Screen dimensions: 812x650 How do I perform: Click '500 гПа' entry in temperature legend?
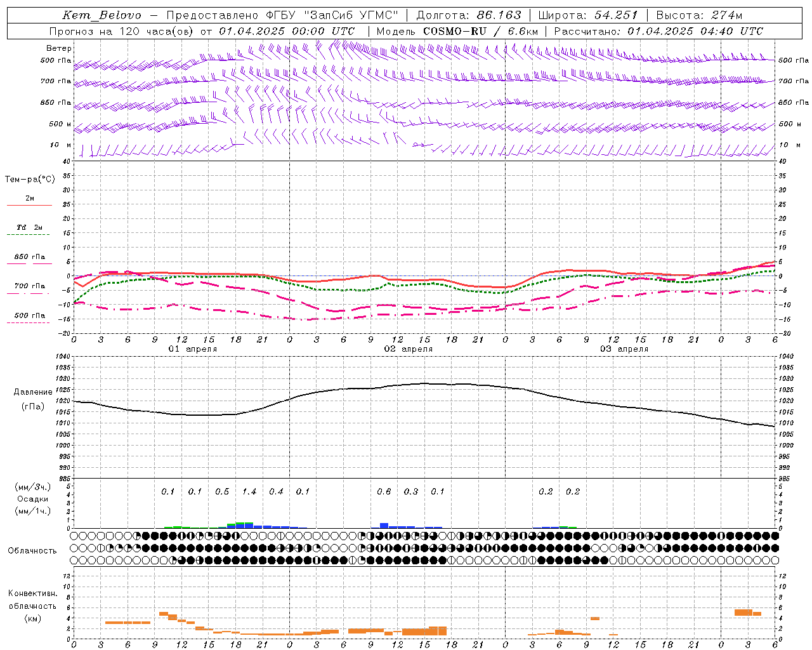30,315
